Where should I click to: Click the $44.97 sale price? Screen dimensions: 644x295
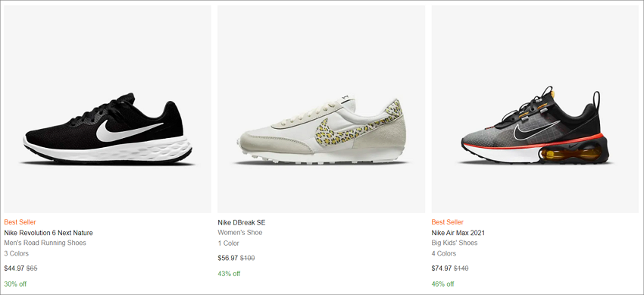pos(14,268)
